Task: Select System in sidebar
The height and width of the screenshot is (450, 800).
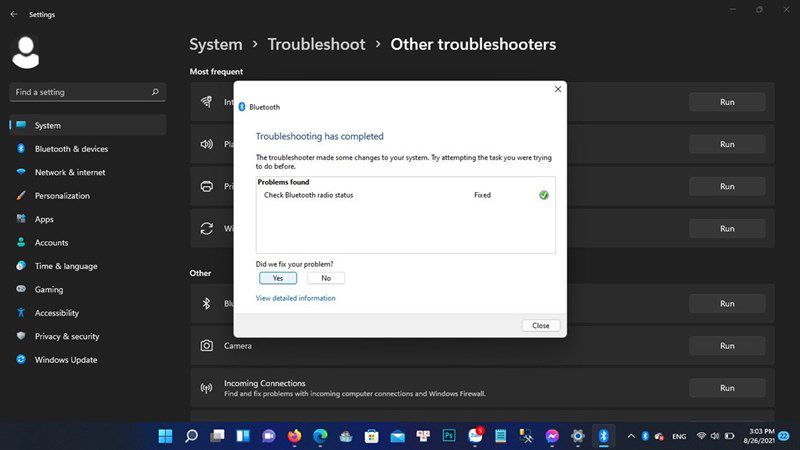Action: (x=88, y=125)
